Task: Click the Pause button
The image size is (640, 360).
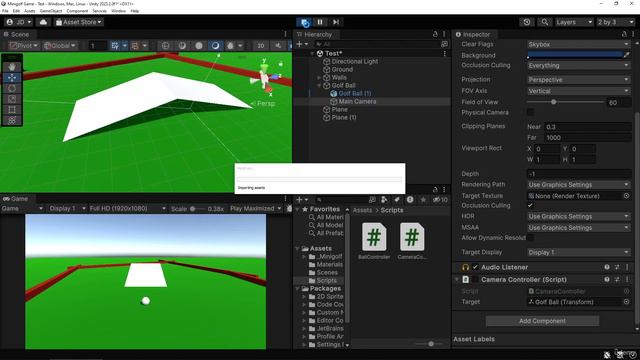Action: pos(320,22)
